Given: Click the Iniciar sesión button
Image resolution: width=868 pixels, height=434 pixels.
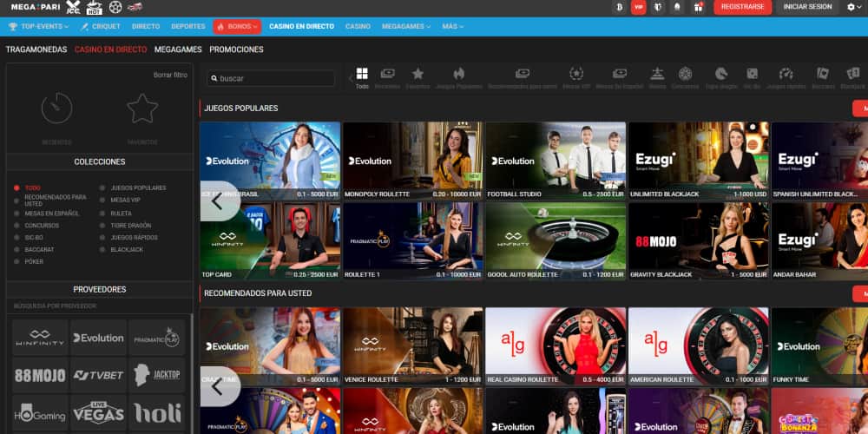Looking at the screenshot, I should click(x=807, y=7).
